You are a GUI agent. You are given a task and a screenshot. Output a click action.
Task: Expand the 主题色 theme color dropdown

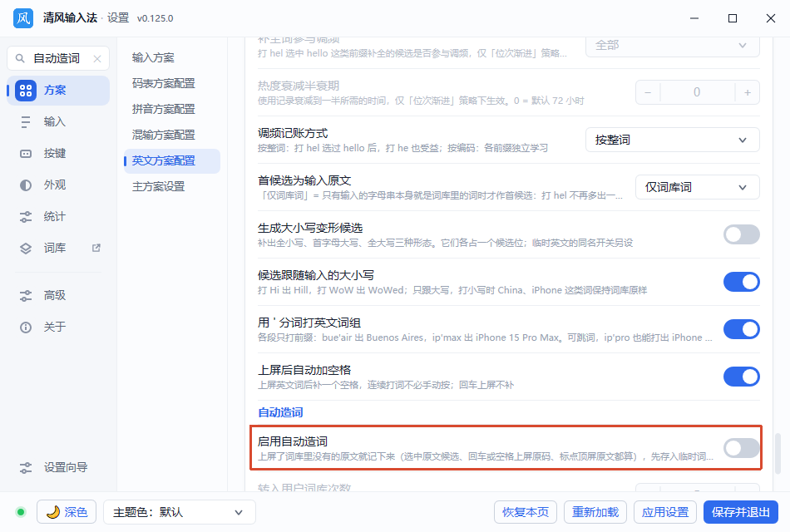pyautogui.click(x=180, y=512)
